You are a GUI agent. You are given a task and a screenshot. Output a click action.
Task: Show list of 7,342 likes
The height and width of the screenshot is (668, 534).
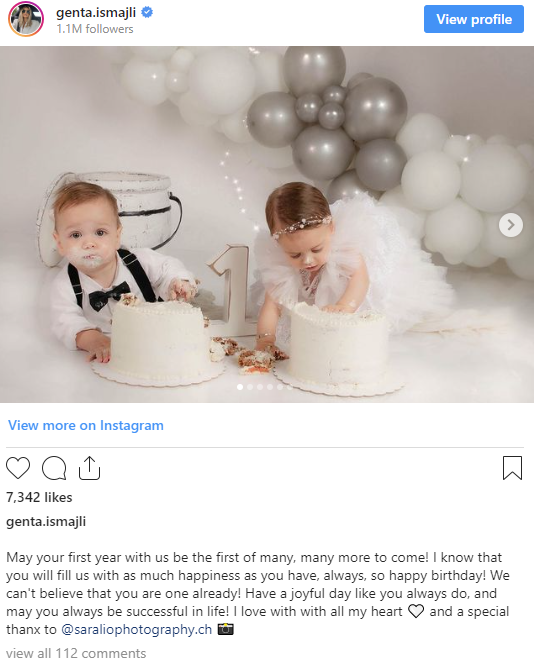[39, 497]
